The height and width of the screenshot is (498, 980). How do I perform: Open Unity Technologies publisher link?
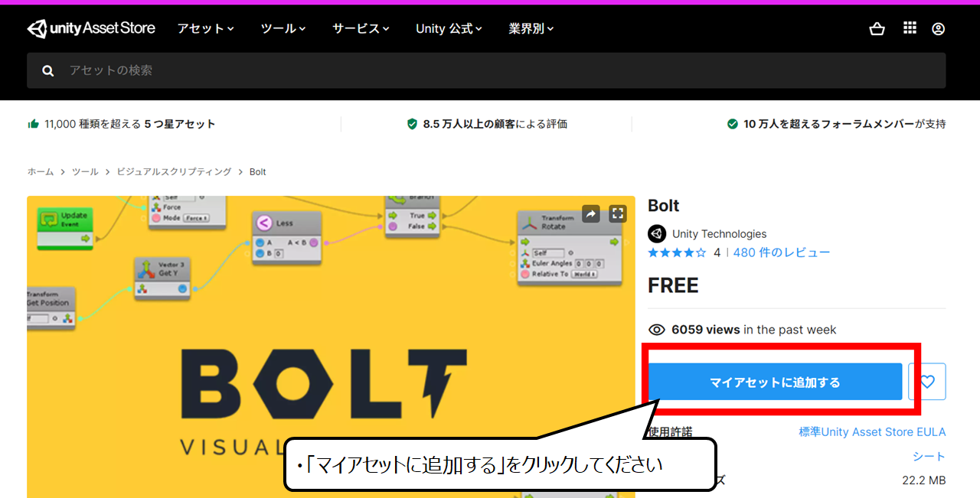(x=719, y=234)
